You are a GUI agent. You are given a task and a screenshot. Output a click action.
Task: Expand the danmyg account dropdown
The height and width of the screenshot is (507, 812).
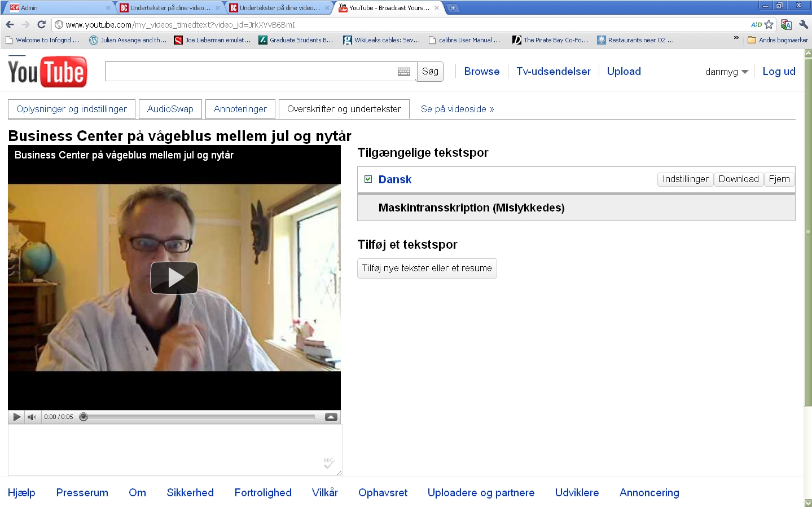pos(726,72)
